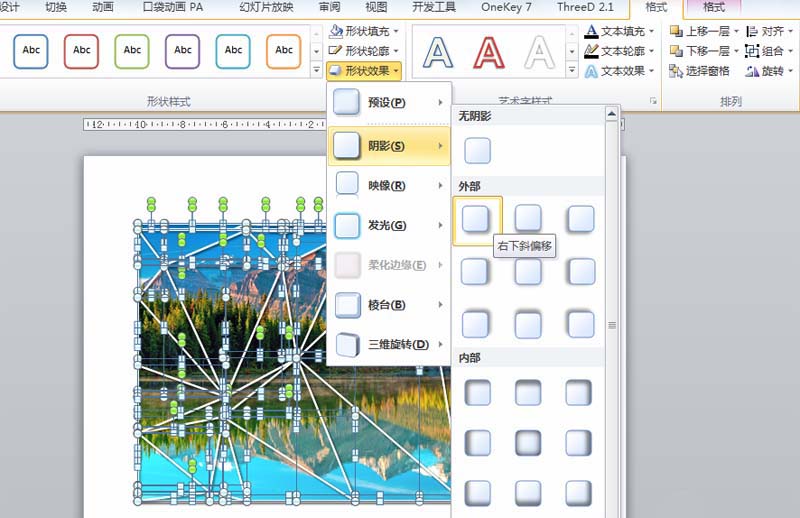Switch to the 切换 transitions tab
Viewport: 800px width, 518px height.
pos(56,7)
